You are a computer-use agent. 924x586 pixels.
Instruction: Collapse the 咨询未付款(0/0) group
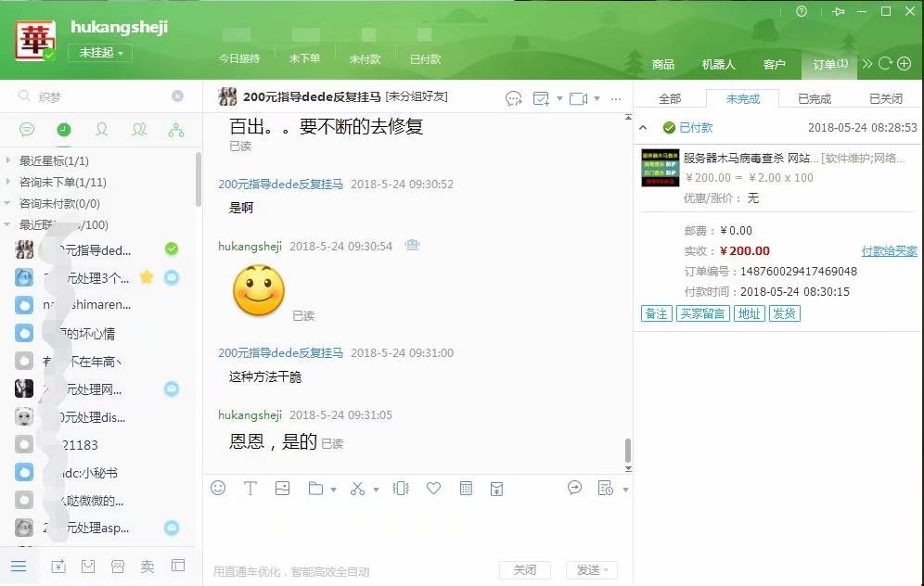(7, 203)
